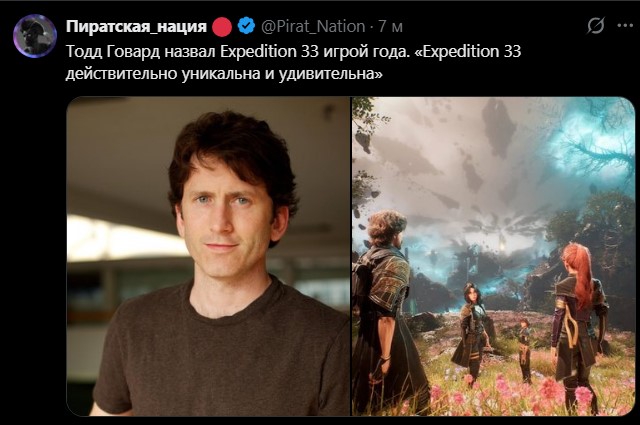This screenshot has width=640, height=425.
Task: Click the blue verified checkmark badge
Action: click(246, 26)
